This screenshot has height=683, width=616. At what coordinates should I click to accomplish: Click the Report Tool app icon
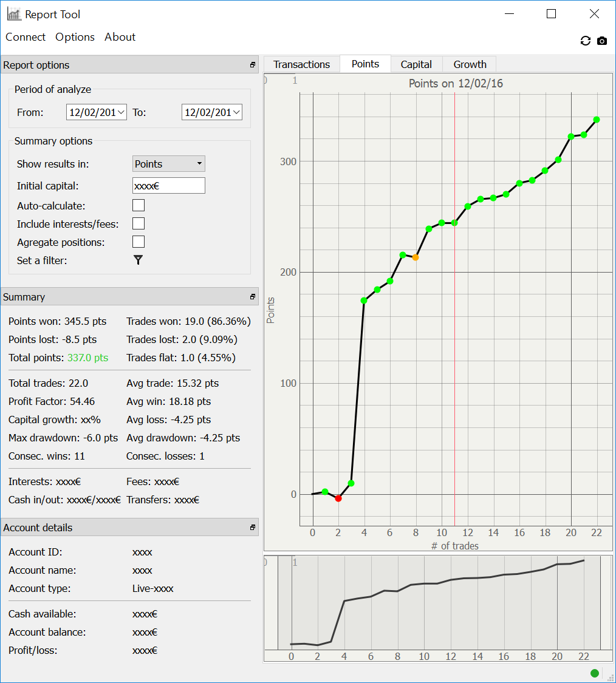[13, 14]
